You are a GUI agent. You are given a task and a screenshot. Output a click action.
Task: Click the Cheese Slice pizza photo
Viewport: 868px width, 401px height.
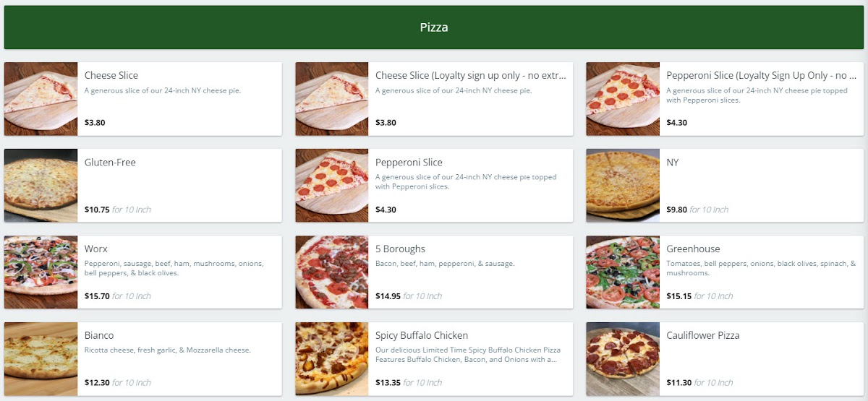(x=41, y=99)
